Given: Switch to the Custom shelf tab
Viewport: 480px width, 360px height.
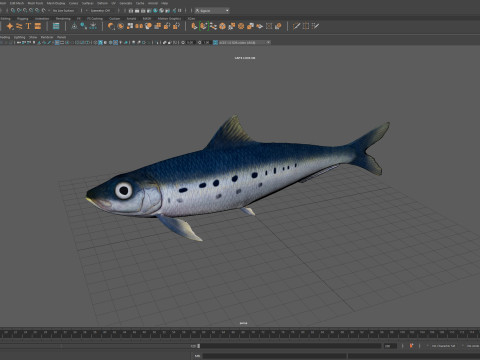Looking at the screenshot, I should click(114, 19).
